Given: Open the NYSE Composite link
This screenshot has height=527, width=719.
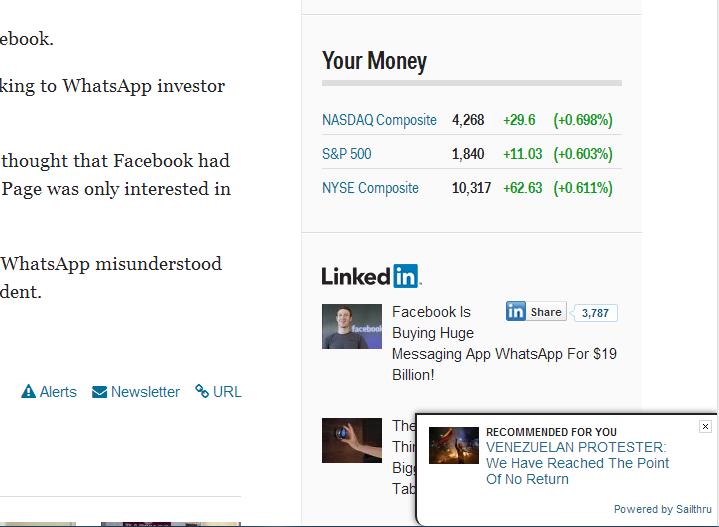Looking at the screenshot, I should pyautogui.click(x=371, y=188).
